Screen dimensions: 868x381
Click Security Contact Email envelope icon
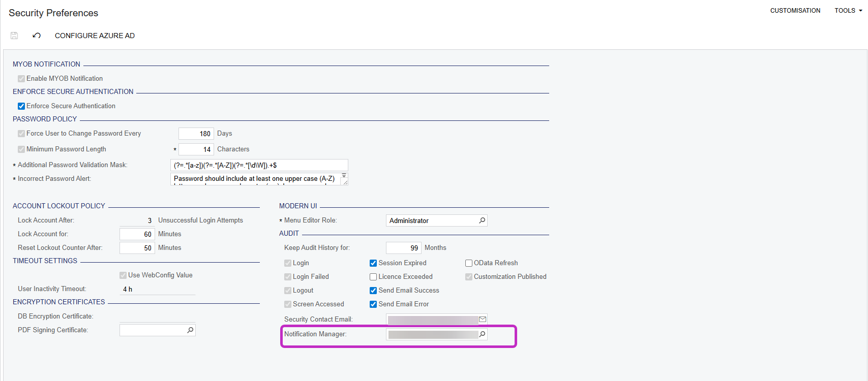tap(483, 320)
